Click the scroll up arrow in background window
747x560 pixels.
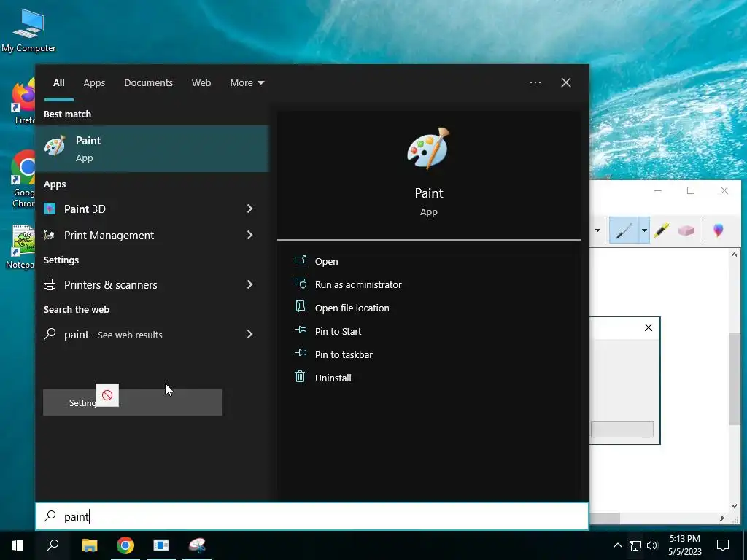pos(734,255)
